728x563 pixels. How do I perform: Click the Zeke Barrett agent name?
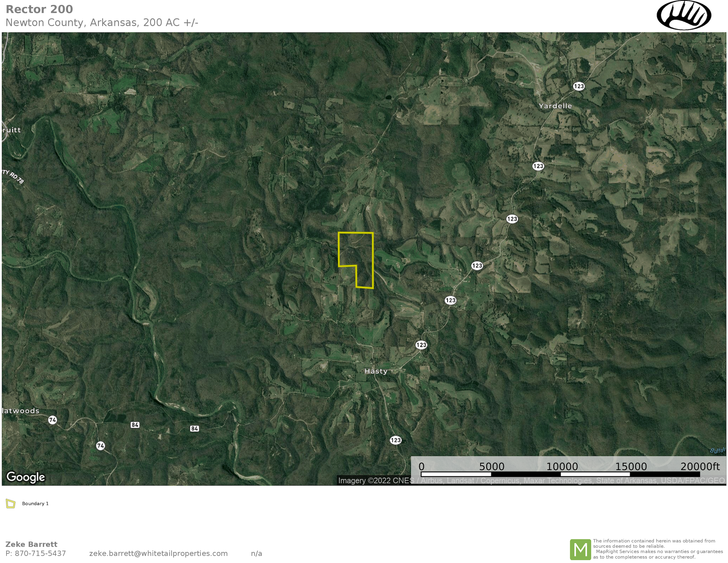tap(31, 544)
